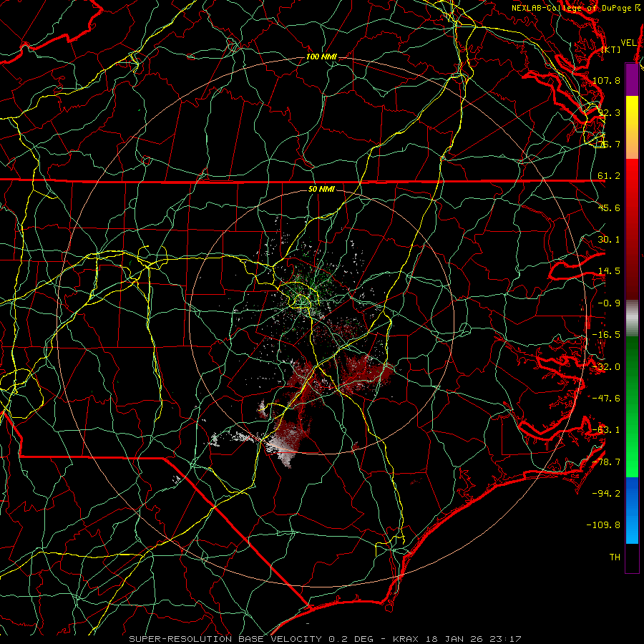Click the -0.9 scale value

pyautogui.click(x=609, y=303)
